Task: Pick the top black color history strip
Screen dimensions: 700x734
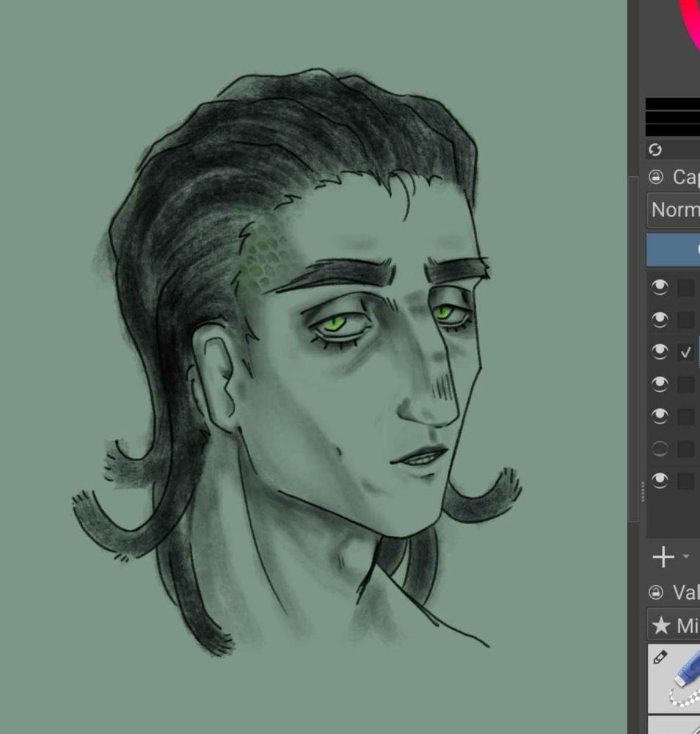Action: click(672, 104)
